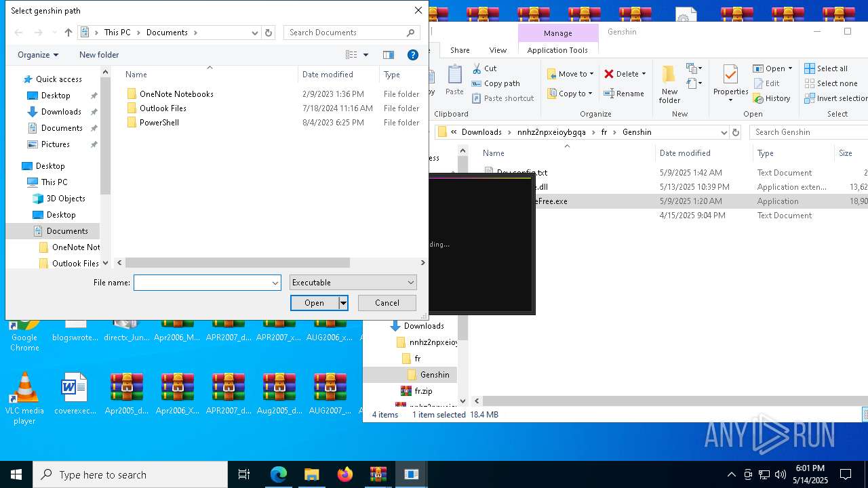The width and height of the screenshot is (868, 488).
Task: Open the dialog help icon
Action: 412,55
